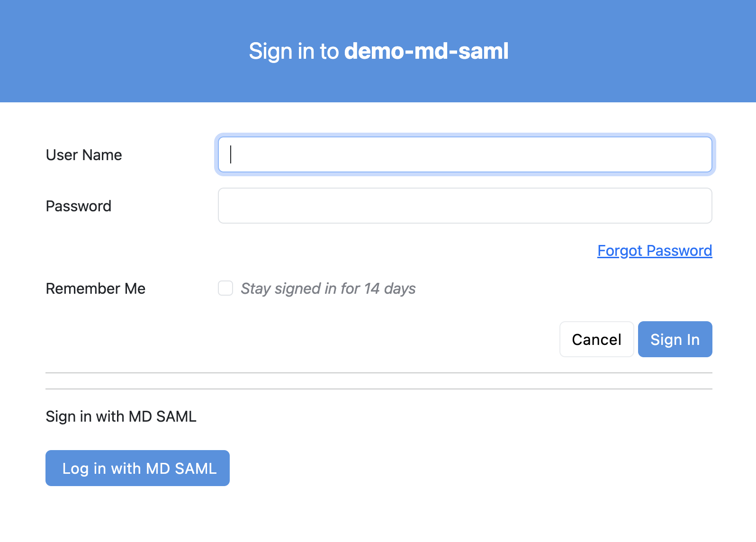Enable the Stay signed in checkbox
756x542 pixels.
coord(225,288)
